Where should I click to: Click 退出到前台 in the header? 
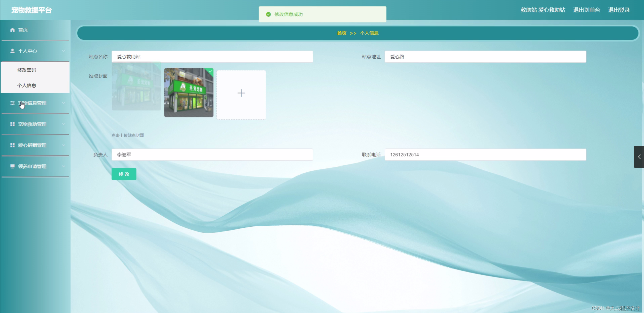(586, 10)
